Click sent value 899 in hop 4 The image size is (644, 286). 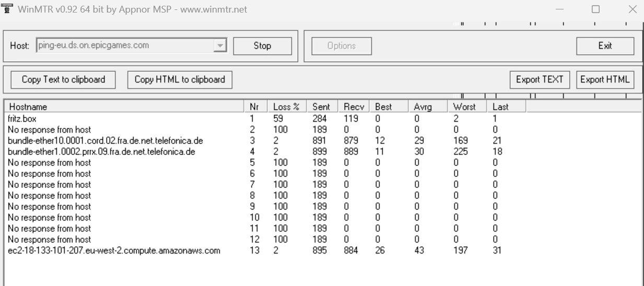(x=319, y=152)
